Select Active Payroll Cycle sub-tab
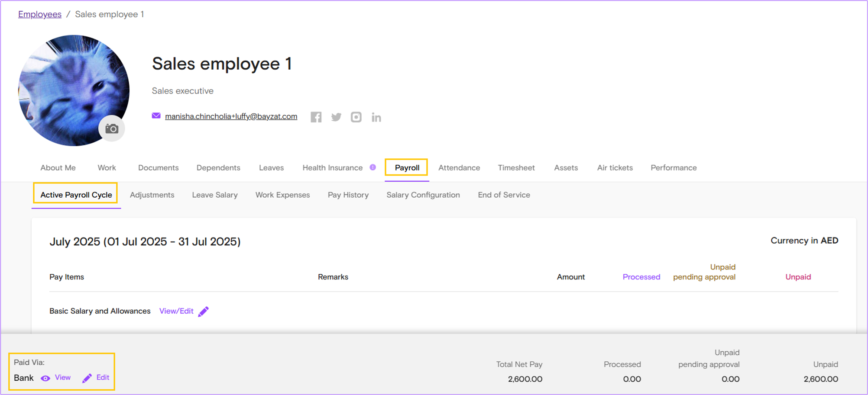868x395 pixels. pyautogui.click(x=76, y=195)
